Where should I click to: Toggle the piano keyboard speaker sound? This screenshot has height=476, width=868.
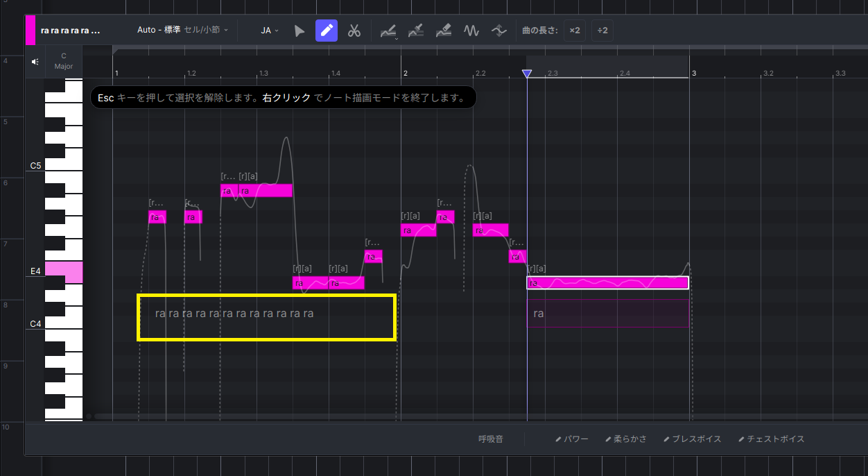click(x=35, y=61)
